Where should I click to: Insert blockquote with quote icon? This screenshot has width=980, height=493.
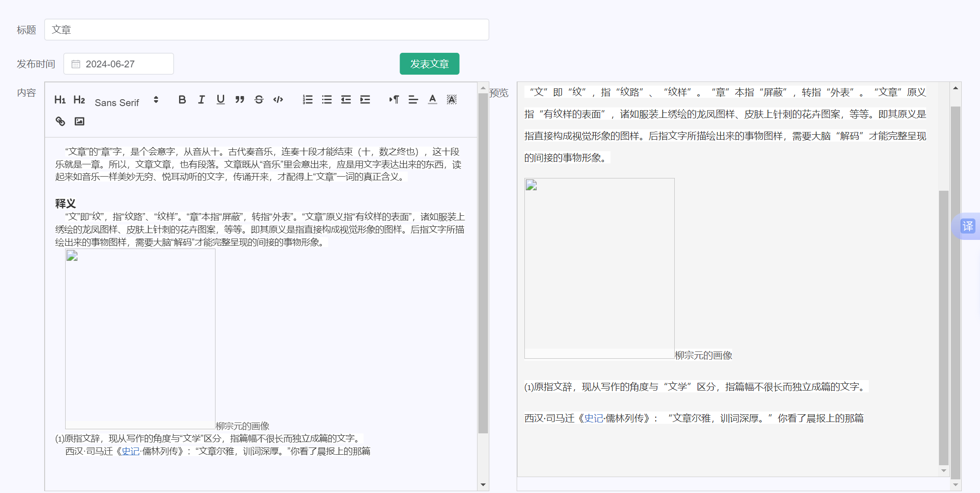[x=240, y=100]
